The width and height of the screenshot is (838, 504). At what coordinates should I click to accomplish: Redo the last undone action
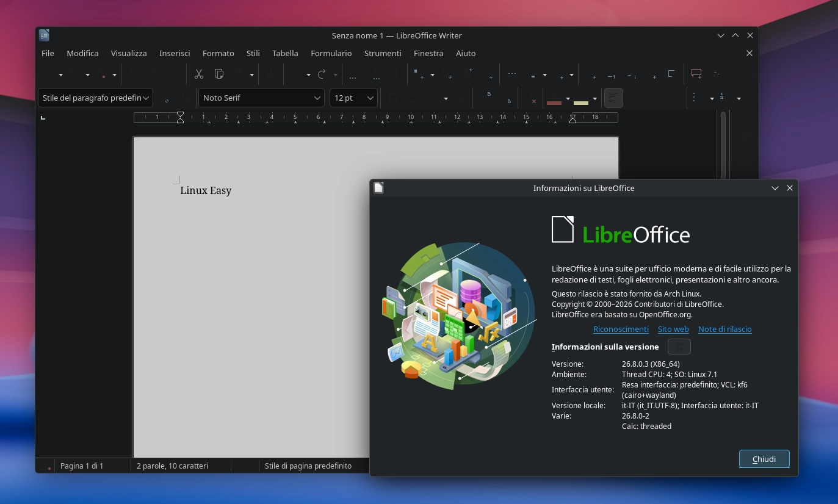click(322, 74)
